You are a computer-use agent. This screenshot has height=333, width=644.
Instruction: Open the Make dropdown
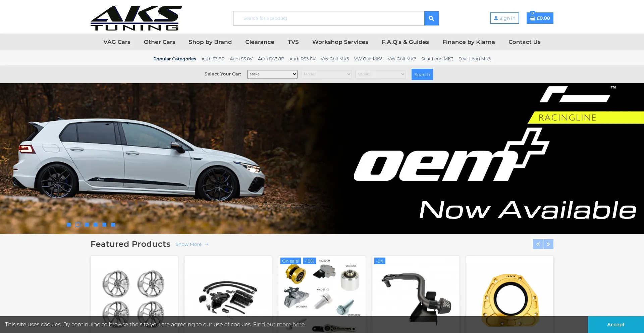click(272, 74)
